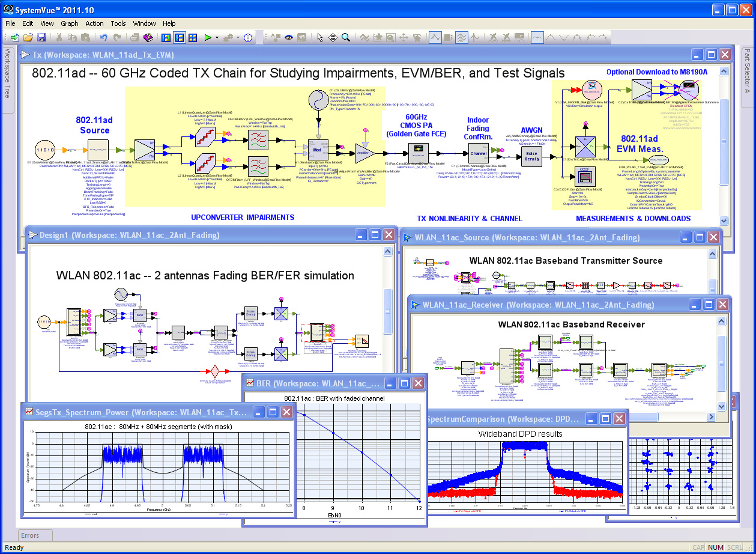Open the Part Selector A side panel

tap(748, 71)
